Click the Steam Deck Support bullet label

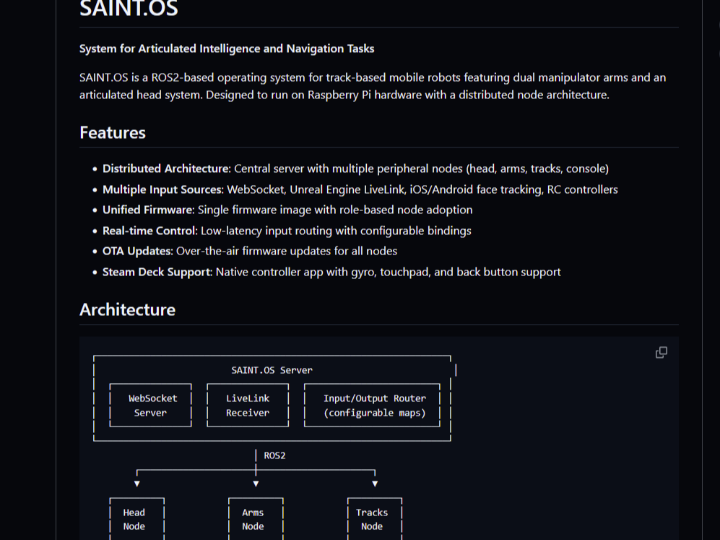(x=156, y=272)
